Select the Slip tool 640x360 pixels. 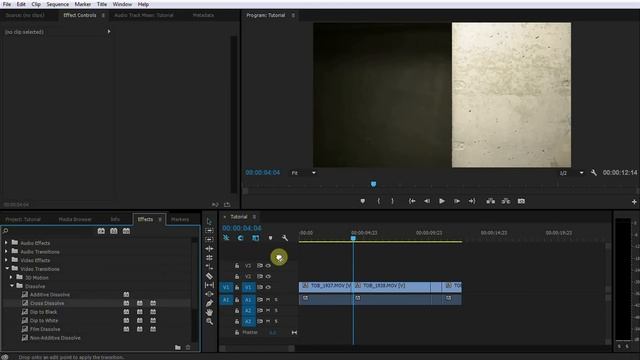209,285
